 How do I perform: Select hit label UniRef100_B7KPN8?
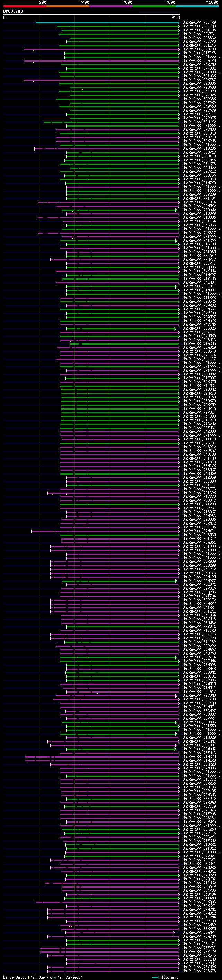coord(199,141)
